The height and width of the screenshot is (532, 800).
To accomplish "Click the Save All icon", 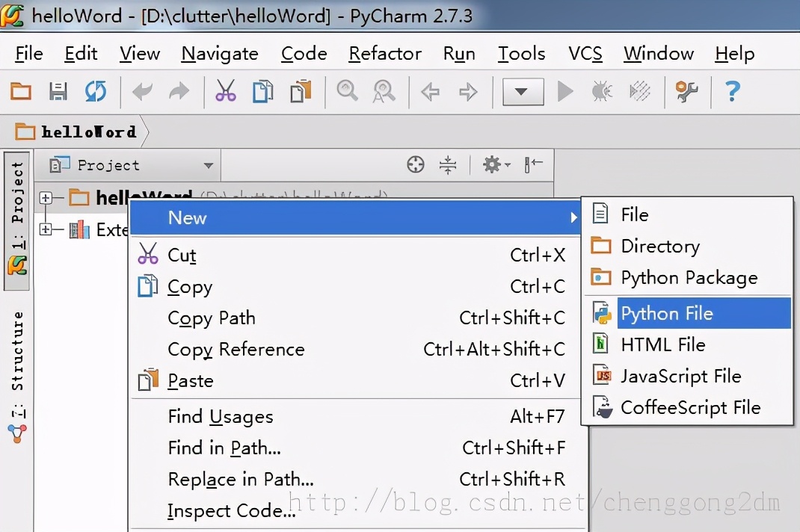I will pos(58,90).
